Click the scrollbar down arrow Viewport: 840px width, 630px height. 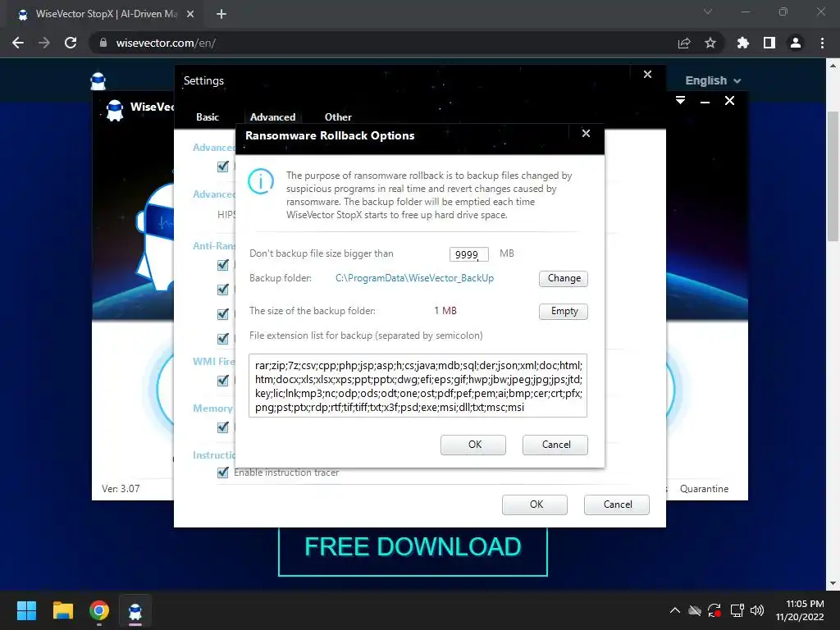[x=833, y=584]
